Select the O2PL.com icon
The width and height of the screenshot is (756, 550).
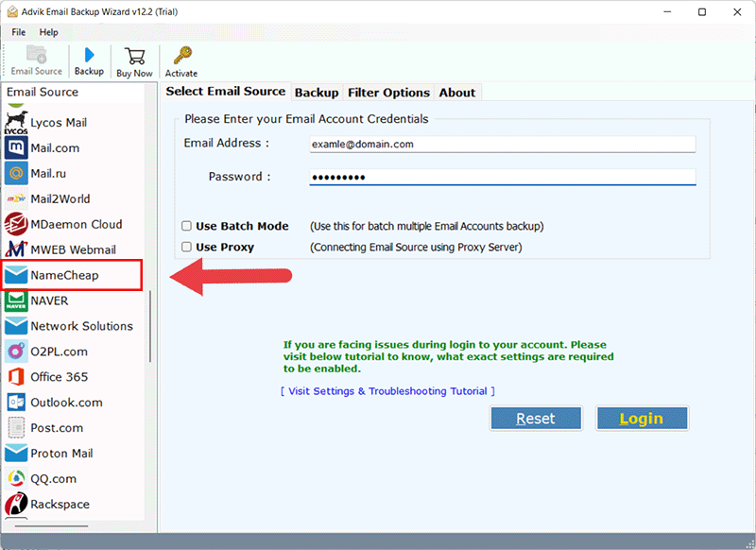[16, 352]
